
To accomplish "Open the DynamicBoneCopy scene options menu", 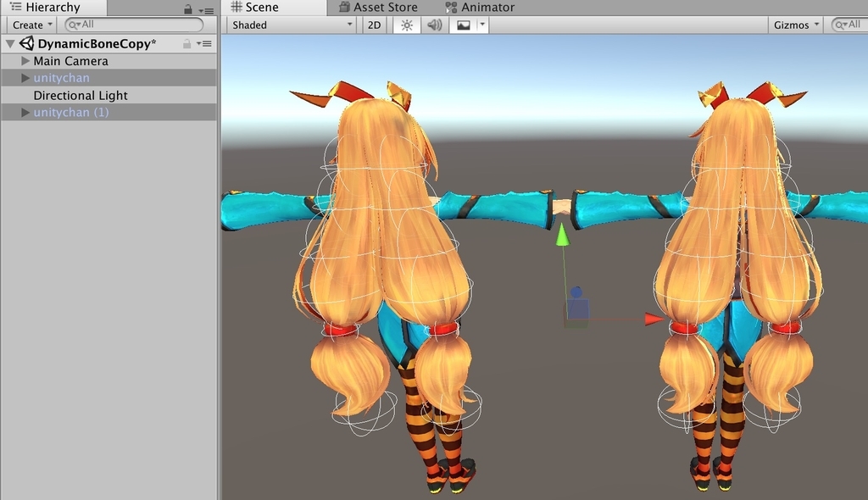I will 204,44.
